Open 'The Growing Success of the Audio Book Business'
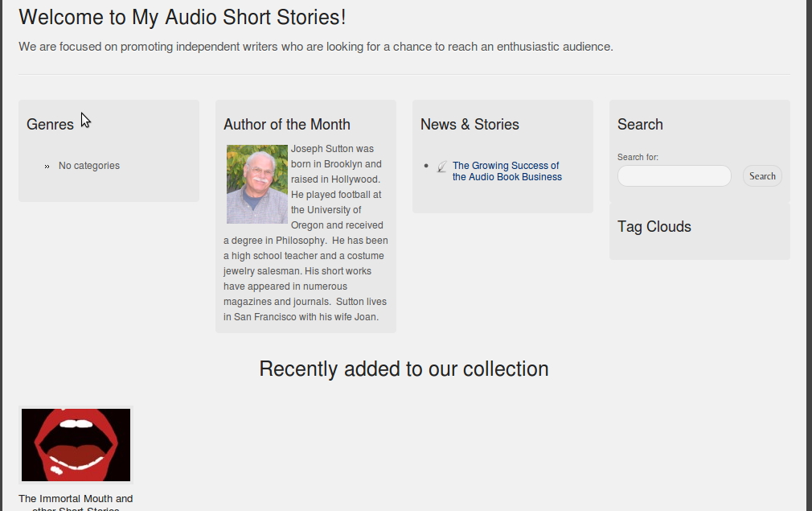The height and width of the screenshot is (511, 812). [x=506, y=171]
